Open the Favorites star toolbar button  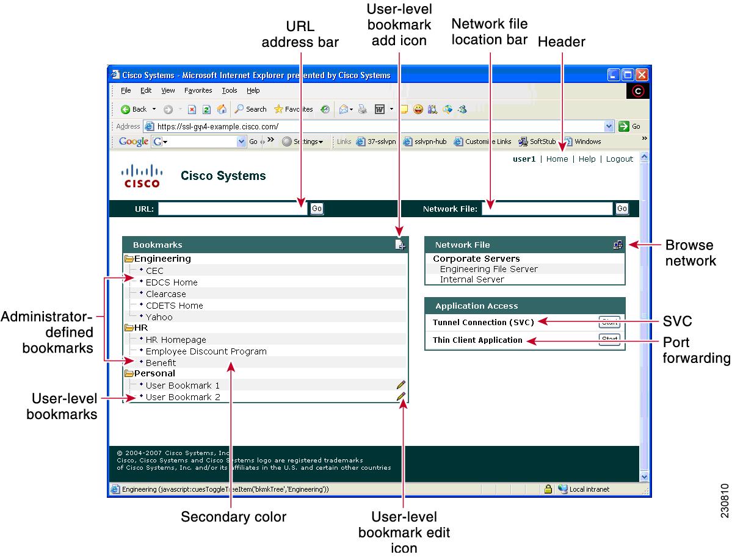294,109
